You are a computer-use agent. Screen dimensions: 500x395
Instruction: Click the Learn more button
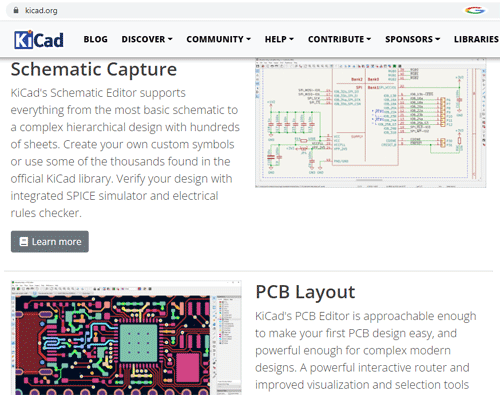tap(50, 242)
